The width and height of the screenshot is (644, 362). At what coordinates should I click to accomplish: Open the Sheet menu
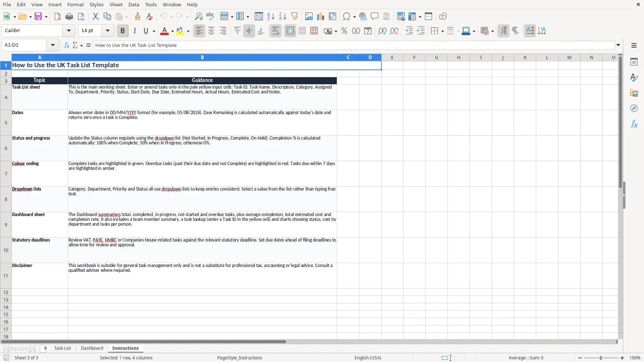click(x=116, y=4)
